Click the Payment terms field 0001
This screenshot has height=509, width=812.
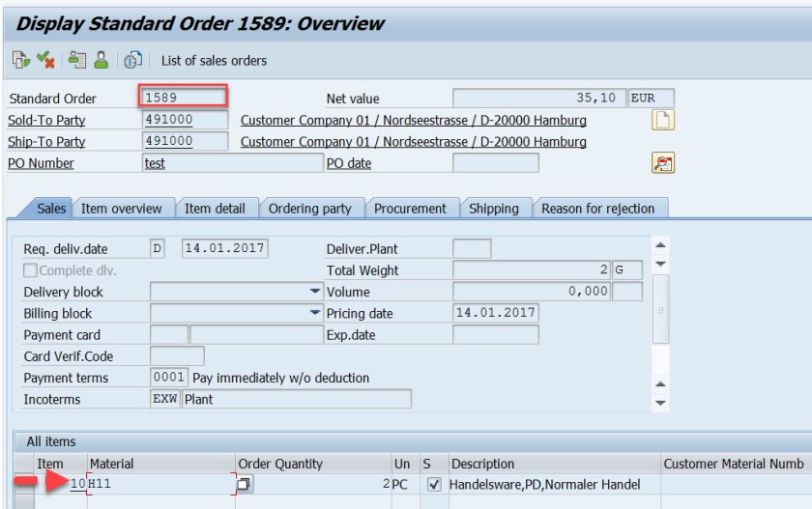point(169,377)
